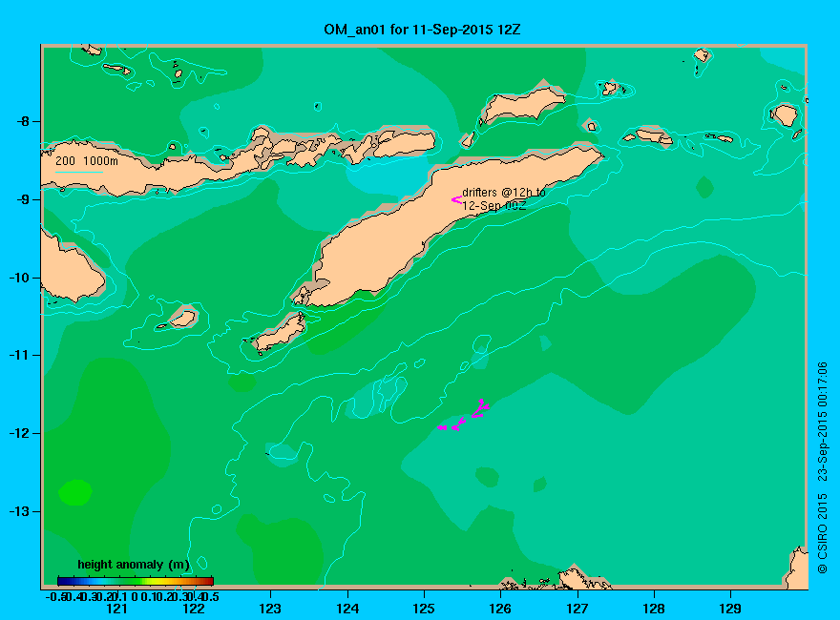Screen dimensions: 840x620
Task: Click the bright green anomaly patch near 121E, 13S
Action: [x=75, y=493]
